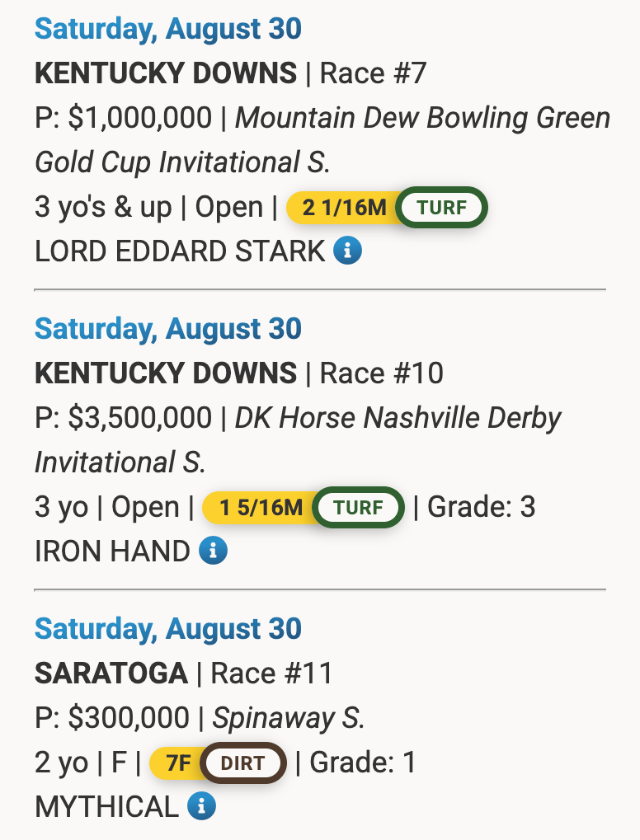Select the DIRT surface badge
This screenshot has width=640, height=840.
click(243, 763)
